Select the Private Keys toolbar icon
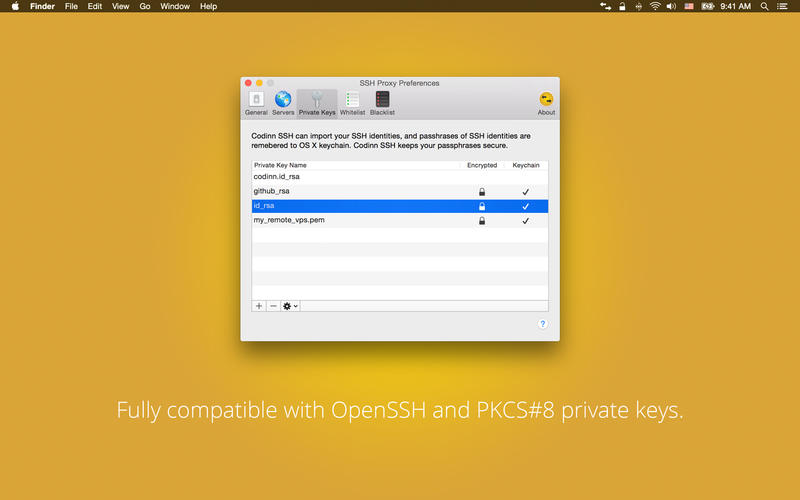This screenshot has height=500, width=800. pyautogui.click(x=317, y=102)
